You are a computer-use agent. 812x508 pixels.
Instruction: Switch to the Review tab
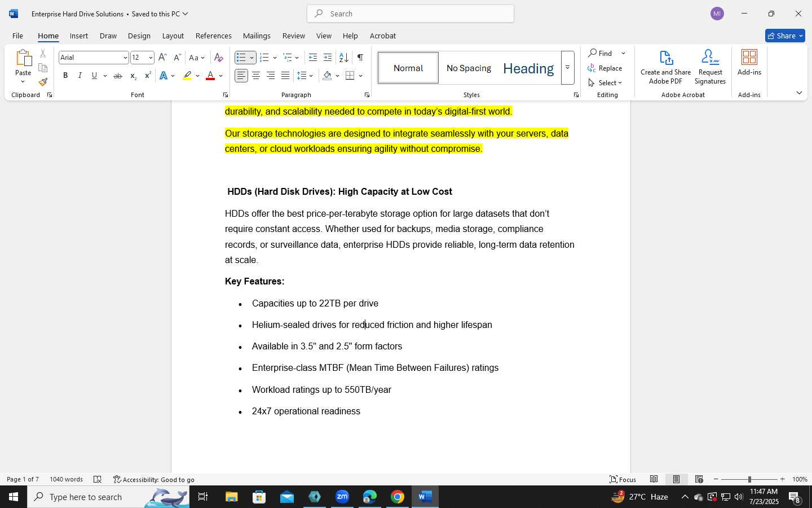[294, 36]
